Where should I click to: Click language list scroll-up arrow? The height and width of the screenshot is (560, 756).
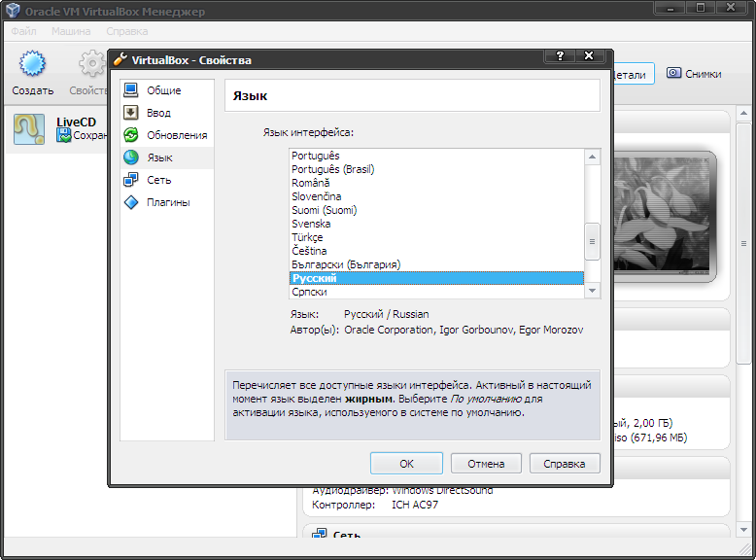pyautogui.click(x=592, y=157)
